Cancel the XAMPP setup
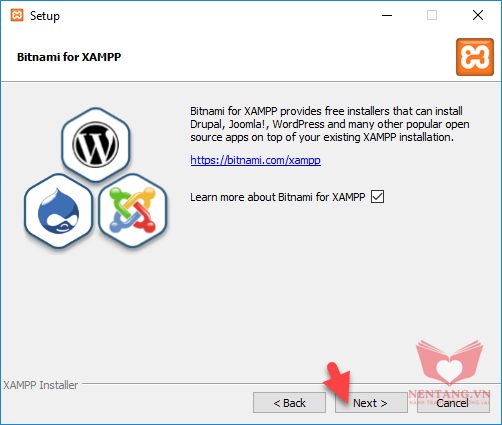 point(453,403)
